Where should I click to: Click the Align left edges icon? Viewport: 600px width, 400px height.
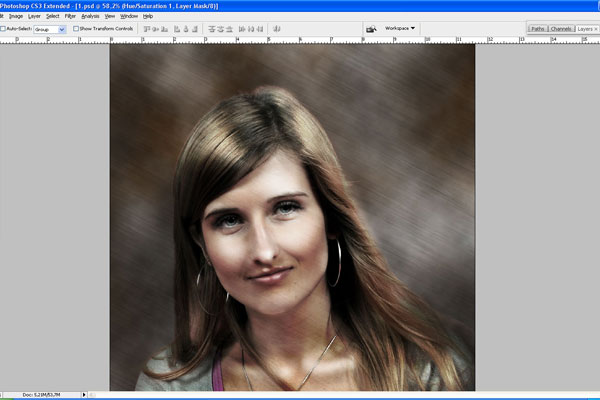coord(179,29)
